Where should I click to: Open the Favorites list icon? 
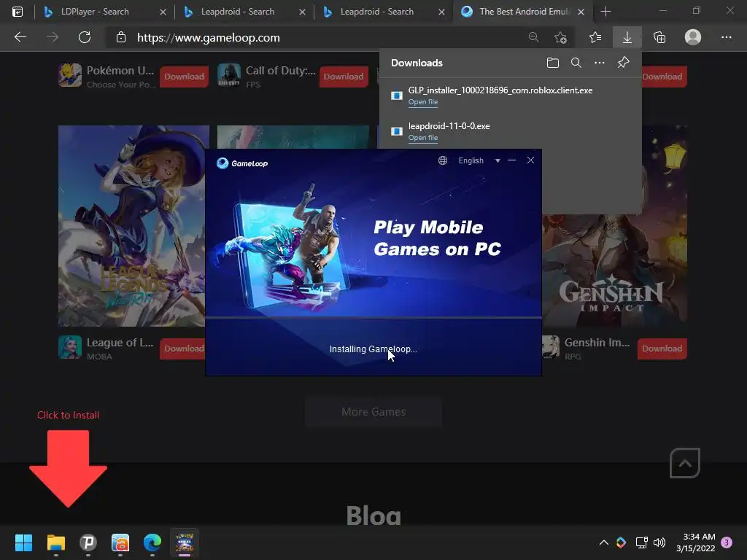(595, 37)
